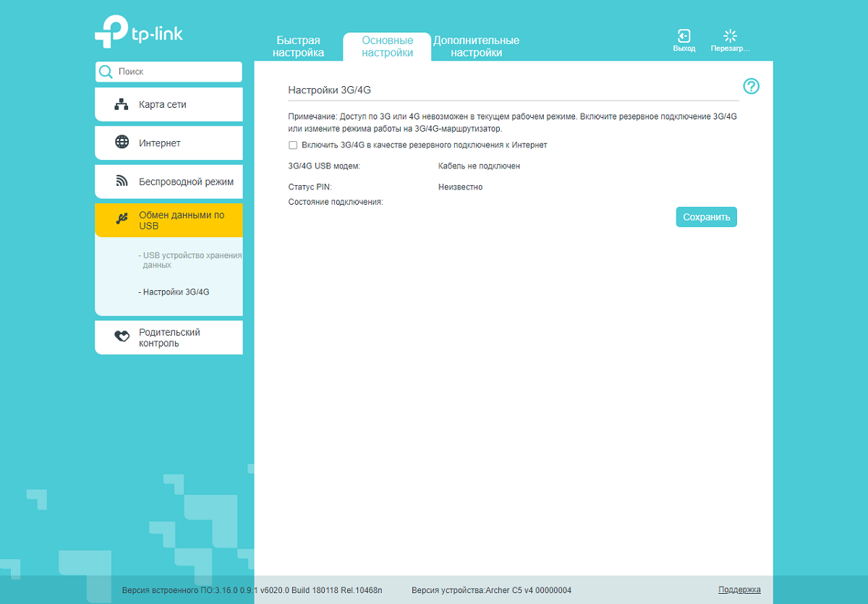Viewport: 868px width, 604px height.
Task: Click 'Статус PIN:' label
Action: coord(310,187)
